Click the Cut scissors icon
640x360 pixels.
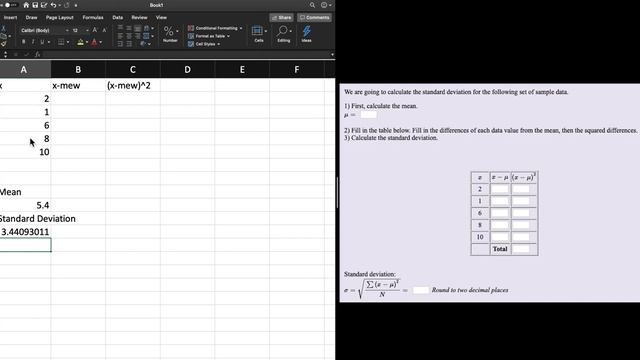pyautogui.click(x=3, y=29)
